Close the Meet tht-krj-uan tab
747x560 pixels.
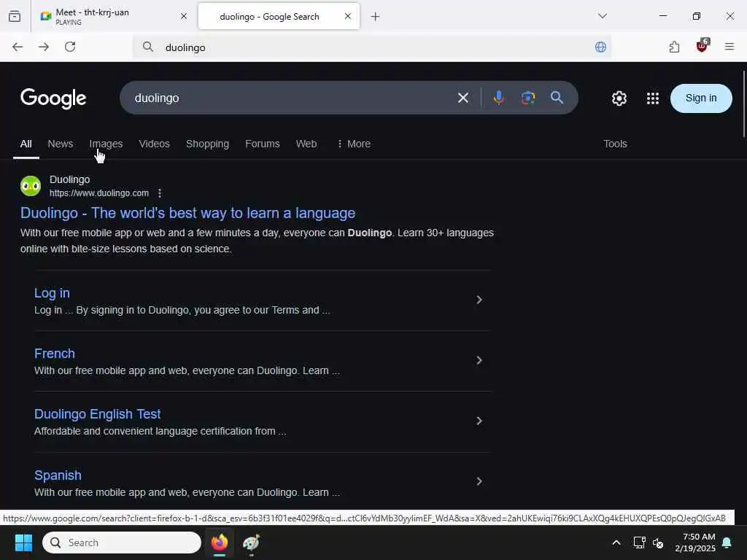pyautogui.click(x=184, y=16)
